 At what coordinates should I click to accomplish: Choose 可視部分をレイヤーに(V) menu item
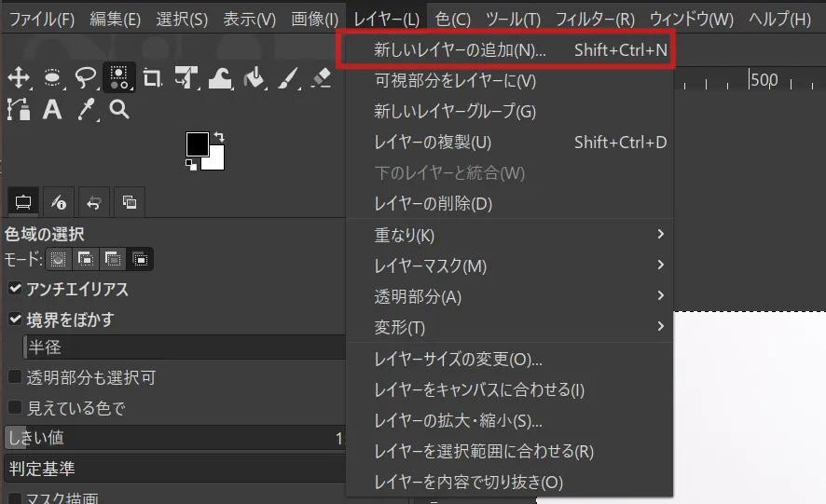click(x=510, y=80)
